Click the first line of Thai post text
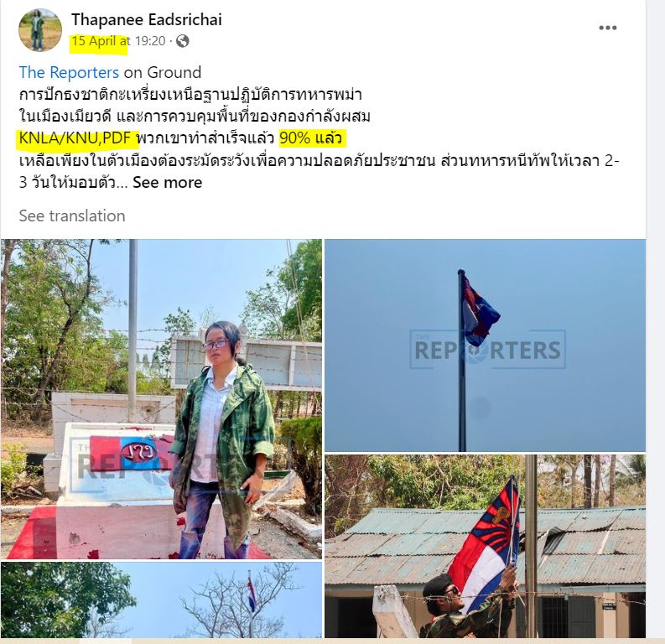 [x=190, y=94]
